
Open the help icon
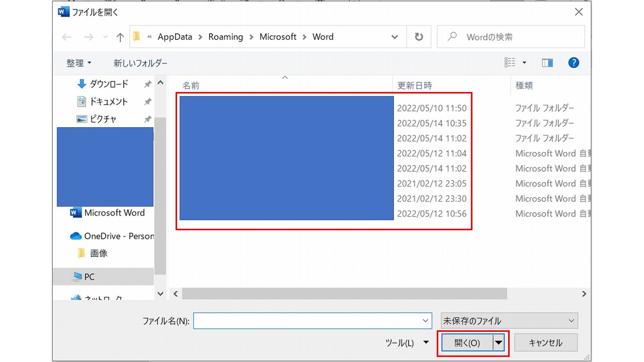click(x=574, y=63)
